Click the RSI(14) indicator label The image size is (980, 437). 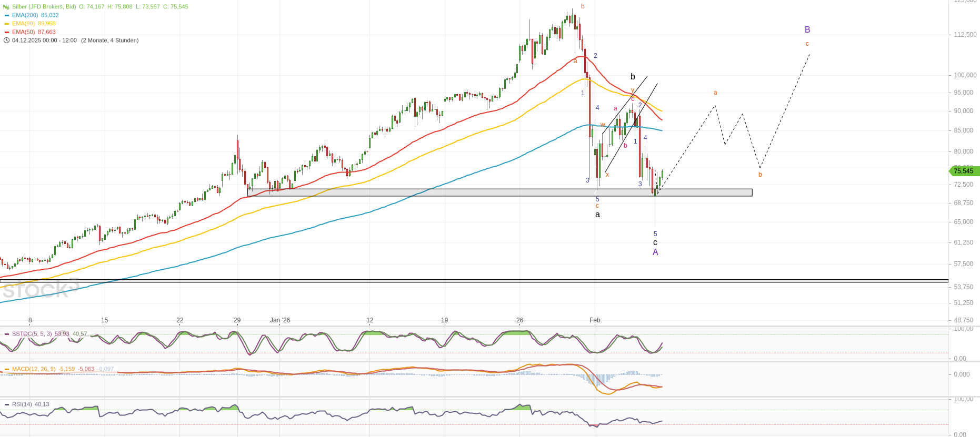coord(22,404)
